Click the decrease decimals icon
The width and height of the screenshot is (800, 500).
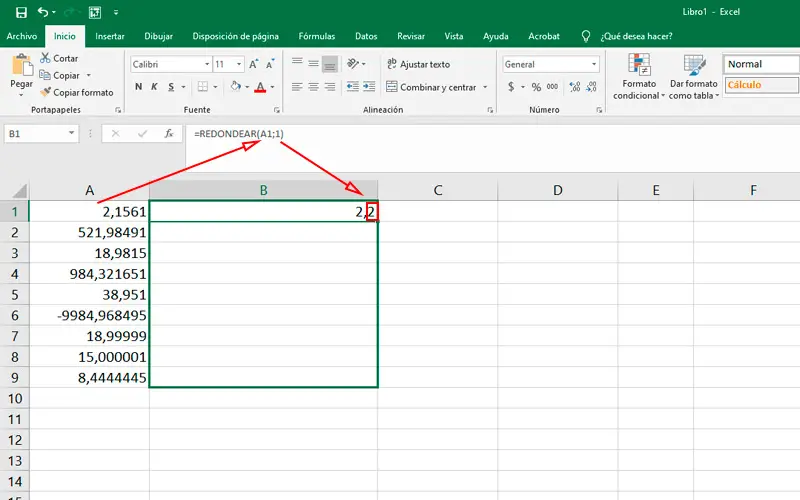click(x=591, y=87)
